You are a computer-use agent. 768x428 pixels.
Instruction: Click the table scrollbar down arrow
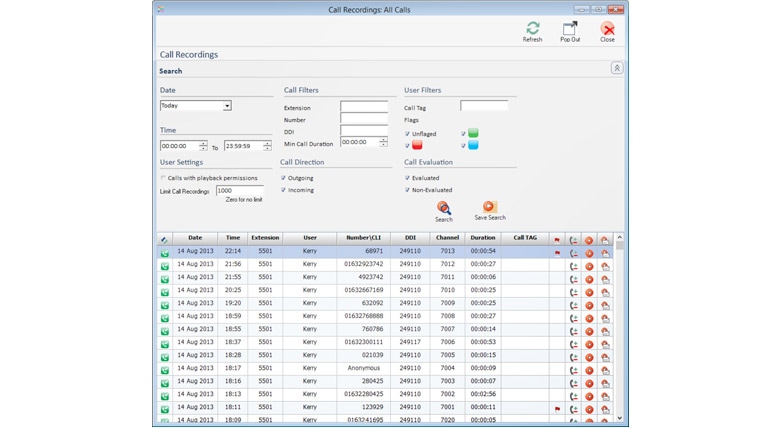[620, 418]
